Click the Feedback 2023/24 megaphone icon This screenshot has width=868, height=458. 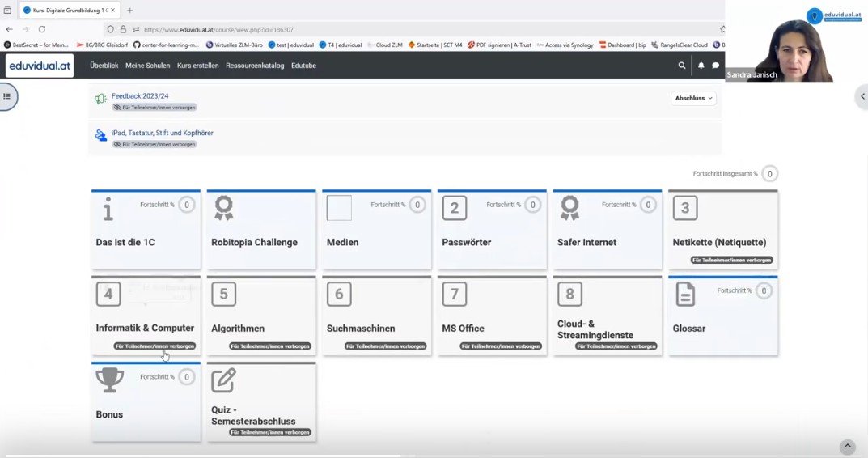[100, 99]
